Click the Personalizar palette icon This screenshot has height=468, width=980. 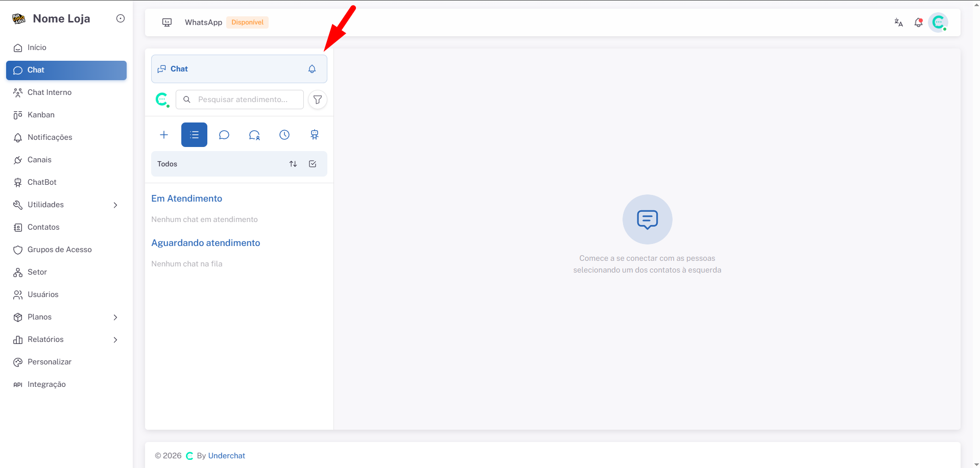pos(18,362)
